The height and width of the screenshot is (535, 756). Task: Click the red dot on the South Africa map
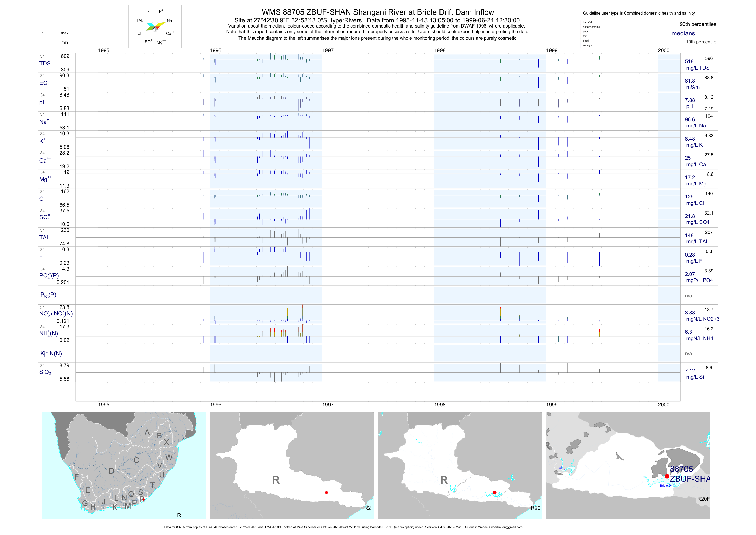[x=144, y=499]
